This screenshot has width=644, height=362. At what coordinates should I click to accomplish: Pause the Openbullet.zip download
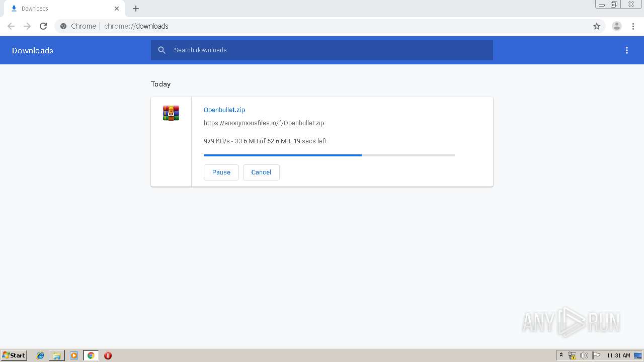click(x=221, y=172)
